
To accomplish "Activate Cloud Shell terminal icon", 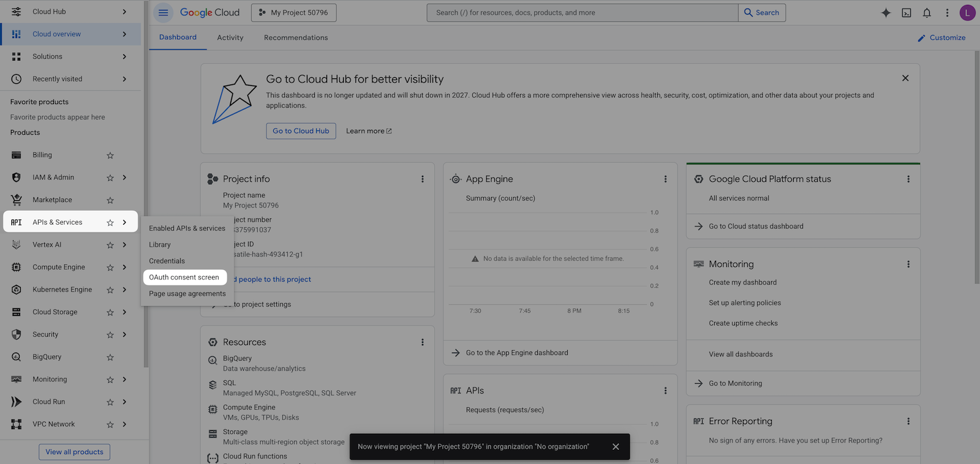I will pos(907,12).
